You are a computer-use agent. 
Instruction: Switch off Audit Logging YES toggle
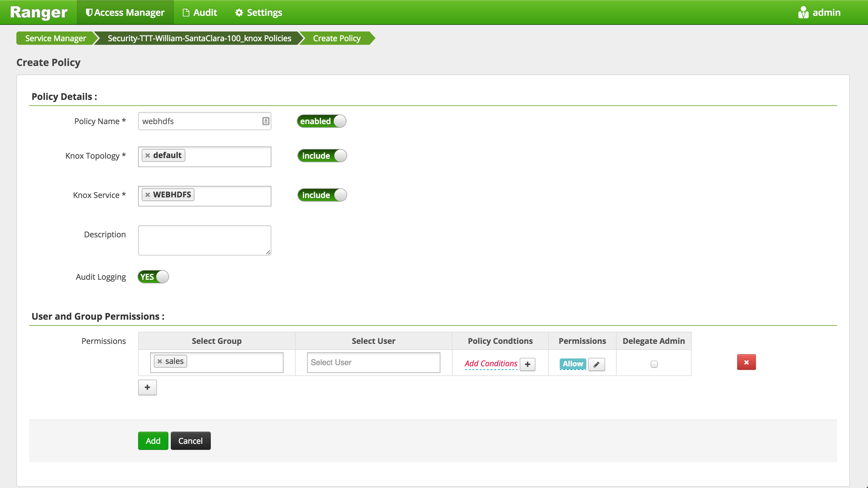point(153,277)
